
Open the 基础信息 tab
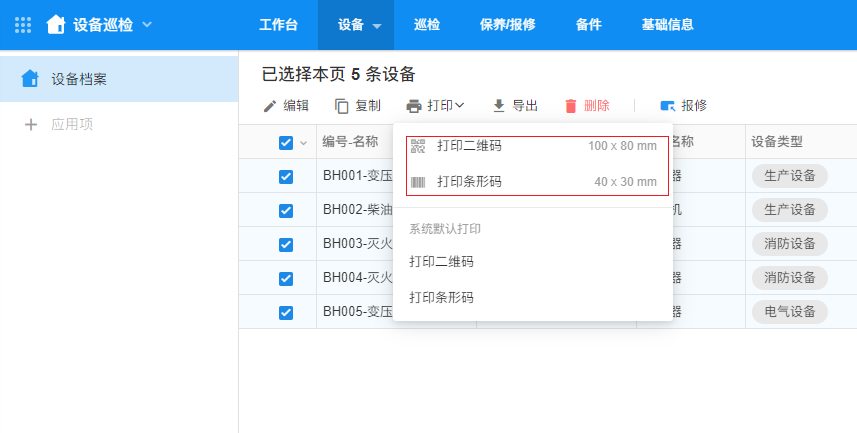click(x=667, y=25)
